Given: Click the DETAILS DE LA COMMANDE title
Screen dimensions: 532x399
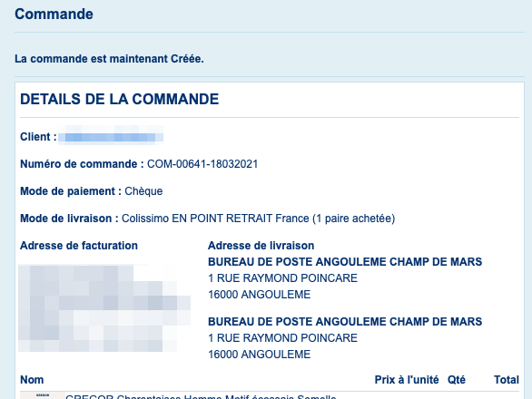Looking at the screenshot, I should pyautogui.click(x=120, y=100).
